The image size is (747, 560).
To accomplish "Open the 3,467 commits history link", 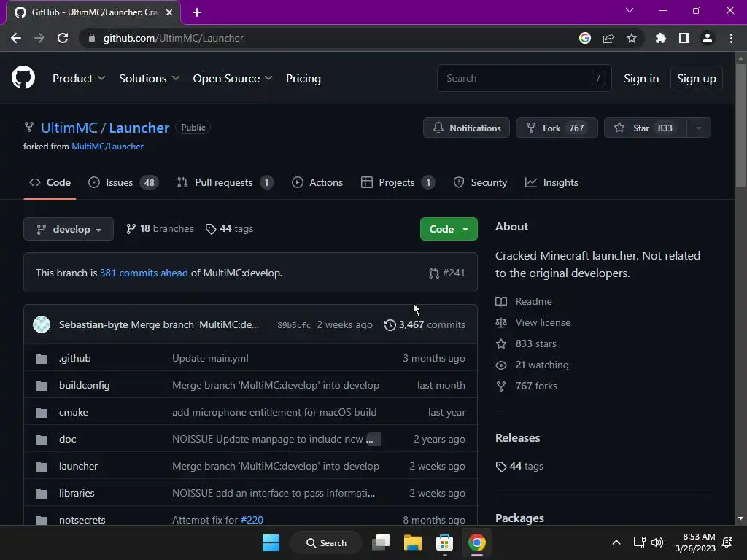I will pyautogui.click(x=425, y=324).
